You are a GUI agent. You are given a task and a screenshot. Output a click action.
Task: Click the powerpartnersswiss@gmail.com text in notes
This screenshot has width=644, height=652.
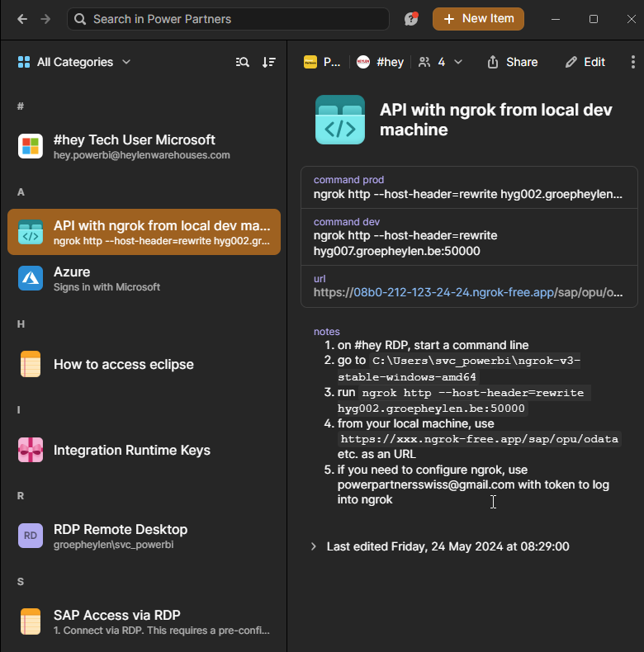(x=425, y=484)
